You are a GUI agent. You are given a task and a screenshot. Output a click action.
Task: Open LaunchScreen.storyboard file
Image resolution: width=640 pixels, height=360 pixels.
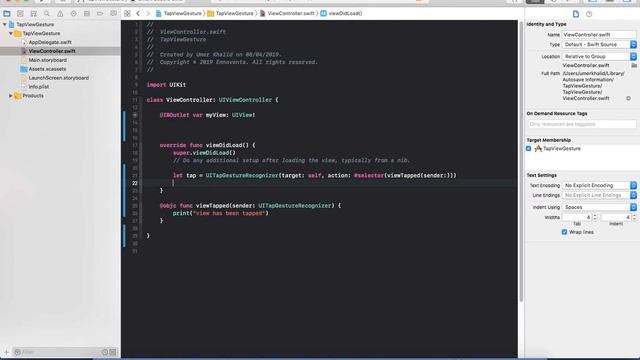coord(58,78)
